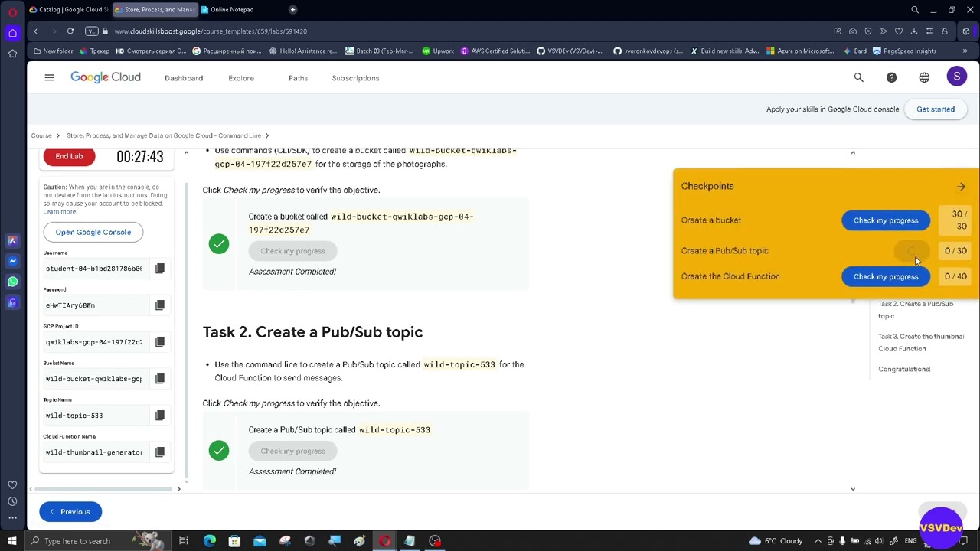
Task: Open the Google Cloud hamburger menu
Action: [x=49, y=77]
